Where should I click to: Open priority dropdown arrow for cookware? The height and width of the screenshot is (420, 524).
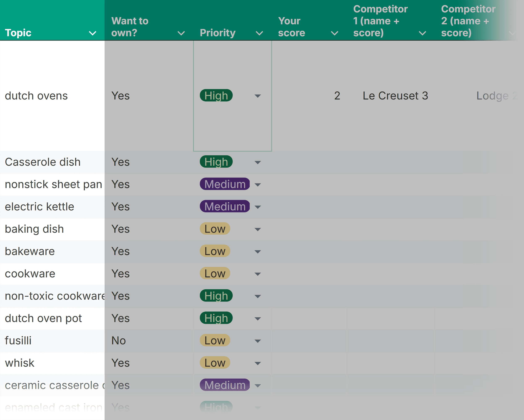pyautogui.click(x=258, y=274)
